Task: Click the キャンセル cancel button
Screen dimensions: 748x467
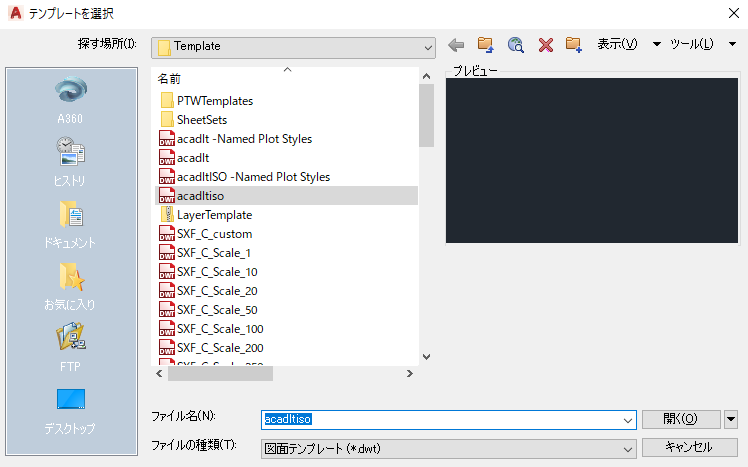Action: (x=689, y=447)
